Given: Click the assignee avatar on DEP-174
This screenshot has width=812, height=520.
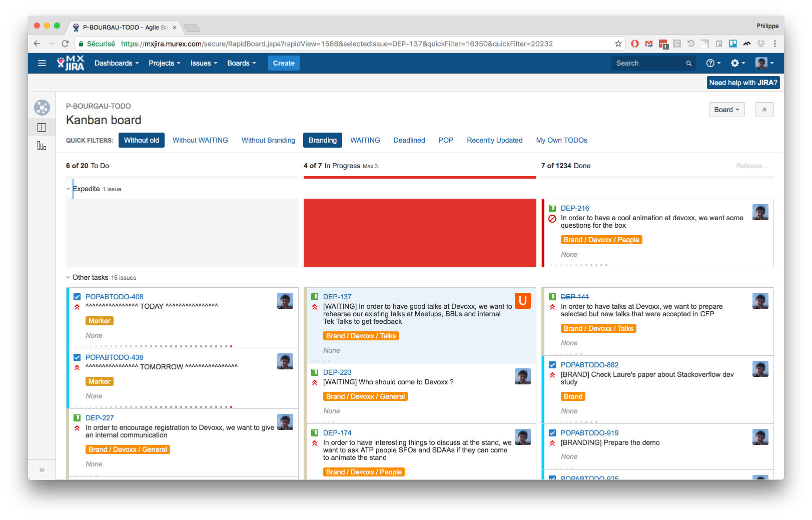Looking at the screenshot, I should [x=523, y=437].
